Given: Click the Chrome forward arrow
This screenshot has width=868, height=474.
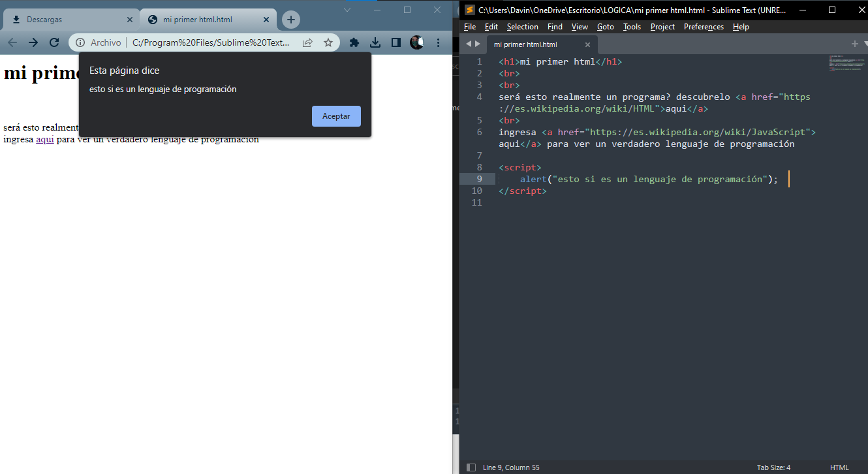Looking at the screenshot, I should [x=33, y=42].
